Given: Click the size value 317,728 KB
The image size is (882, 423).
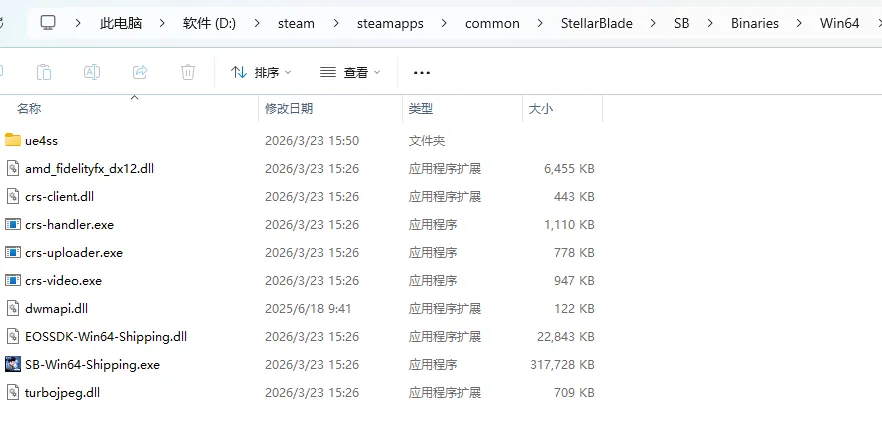Looking at the screenshot, I should pos(562,365).
